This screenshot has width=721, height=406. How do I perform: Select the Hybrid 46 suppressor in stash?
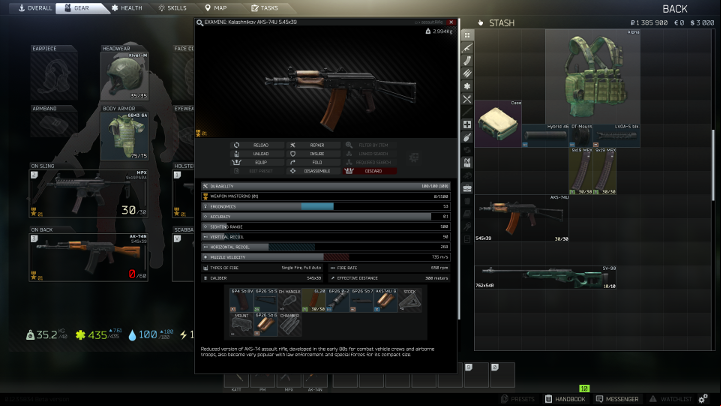click(x=545, y=136)
